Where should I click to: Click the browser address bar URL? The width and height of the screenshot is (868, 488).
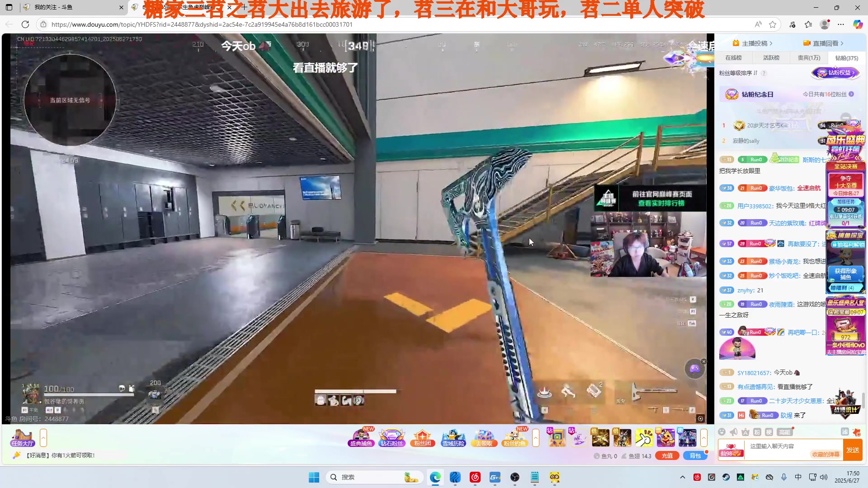pyautogui.click(x=202, y=24)
